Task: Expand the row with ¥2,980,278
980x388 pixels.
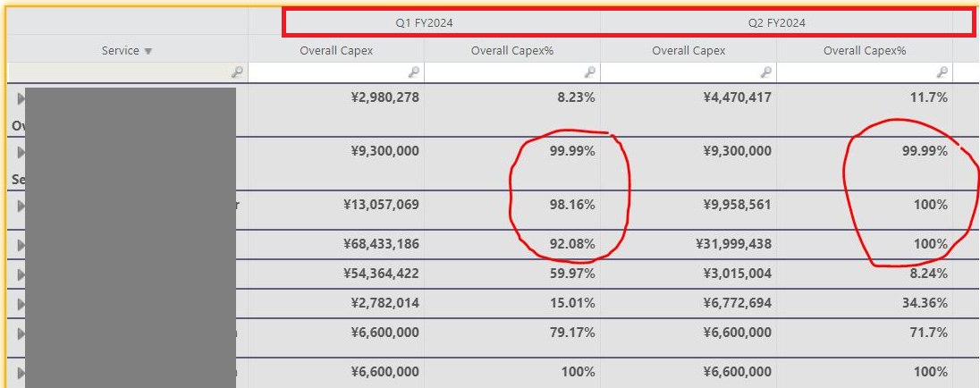Action: (x=21, y=98)
